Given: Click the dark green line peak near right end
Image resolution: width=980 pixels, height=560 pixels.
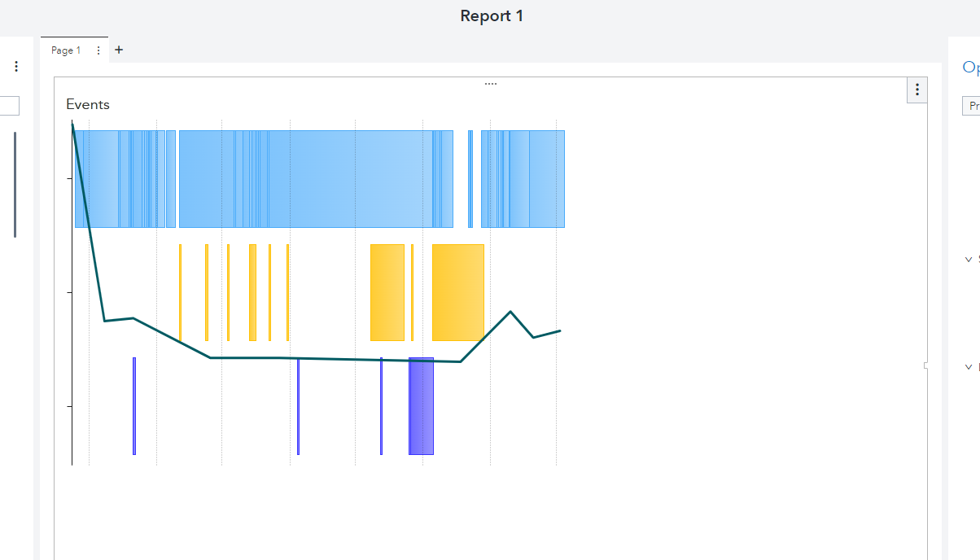Looking at the screenshot, I should [x=510, y=312].
